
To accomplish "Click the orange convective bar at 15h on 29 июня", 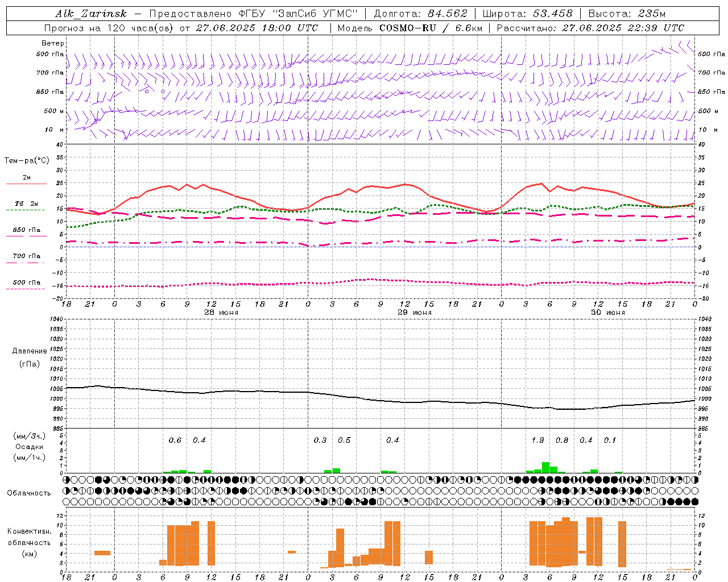I will tap(429, 558).
